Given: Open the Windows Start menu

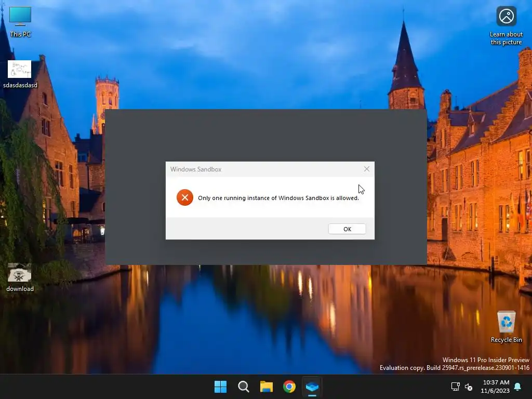Looking at the screenshot, I should (220, 387).
